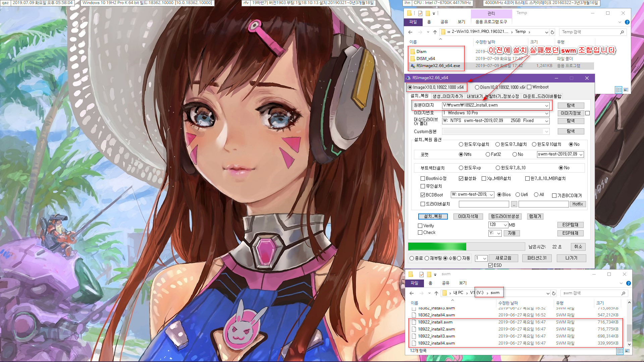Open the 보기 tab in the swm window

click(463, 283)
